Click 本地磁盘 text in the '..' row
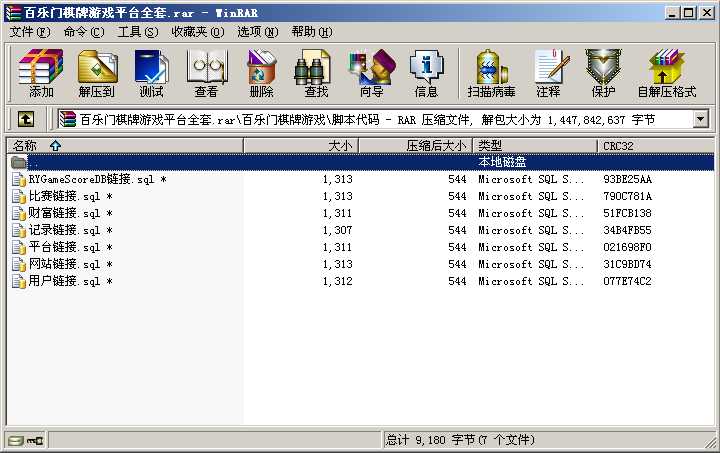The image size is (720, 453). coord(502,162)
